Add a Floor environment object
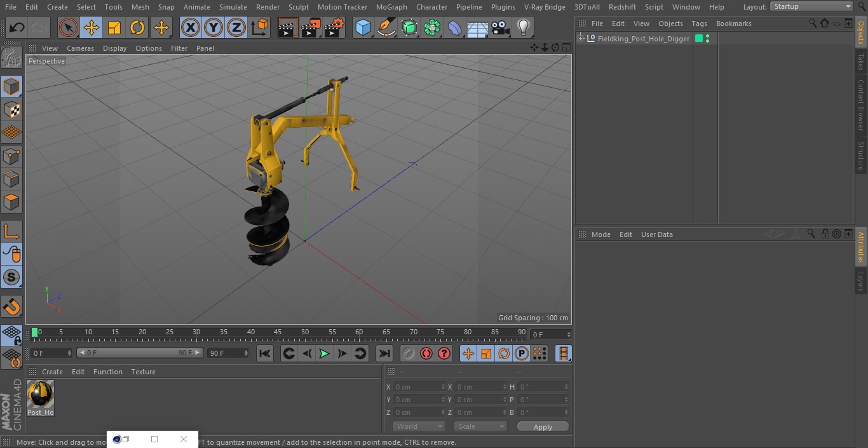The width and height of the screenshot is (868, 448). point(478,27)
